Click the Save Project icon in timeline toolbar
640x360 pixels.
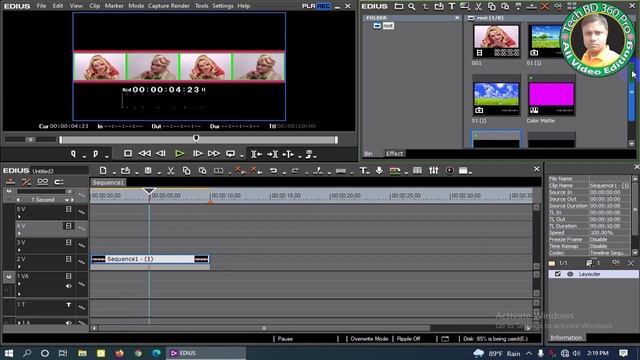tap(148, 171)
